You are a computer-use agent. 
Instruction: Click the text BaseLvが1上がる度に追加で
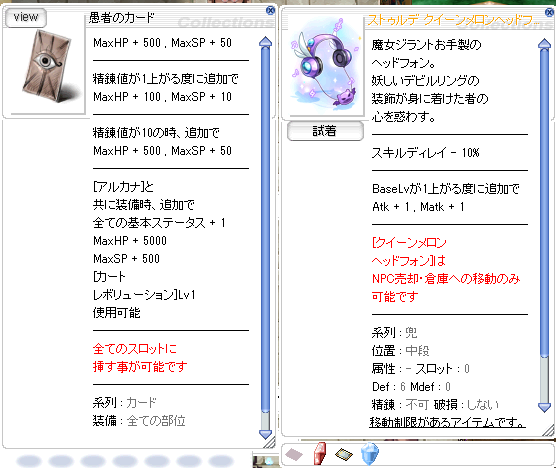[x=446, y=189]
